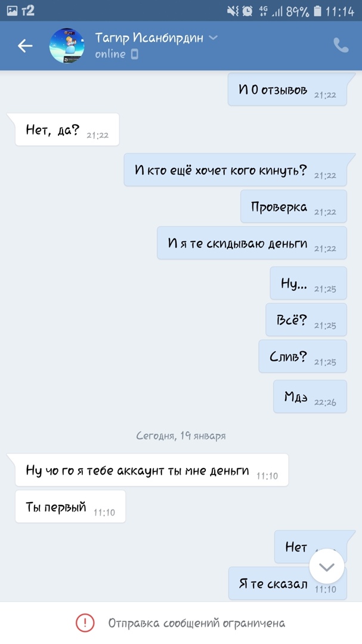Open the picture notification icon in status bar
Viewport: 362px width, 644px height.
12,11
